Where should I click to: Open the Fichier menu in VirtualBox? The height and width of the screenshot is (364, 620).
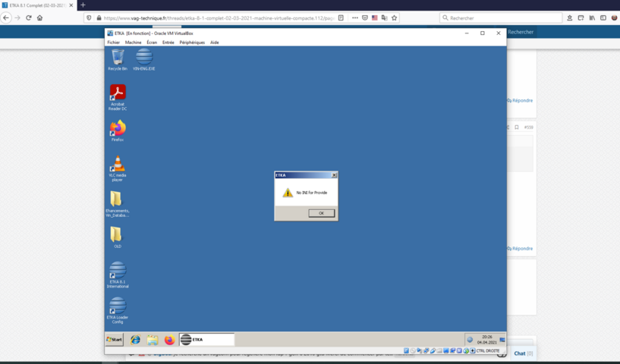(x=114, y=42)
